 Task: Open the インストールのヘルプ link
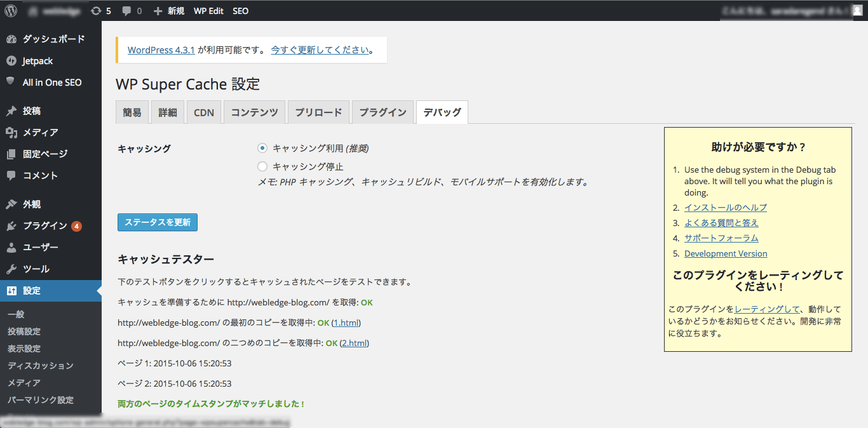coord(726,208)
